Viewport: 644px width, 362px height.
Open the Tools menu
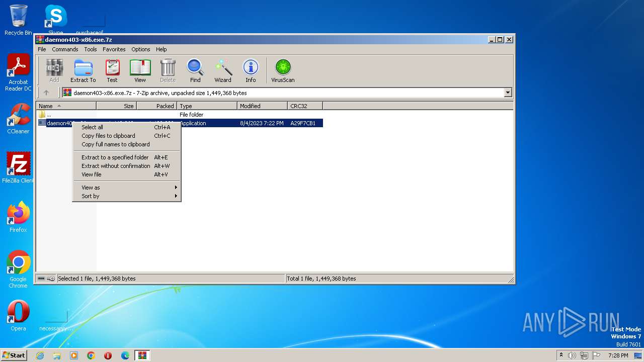pos(91,49)
